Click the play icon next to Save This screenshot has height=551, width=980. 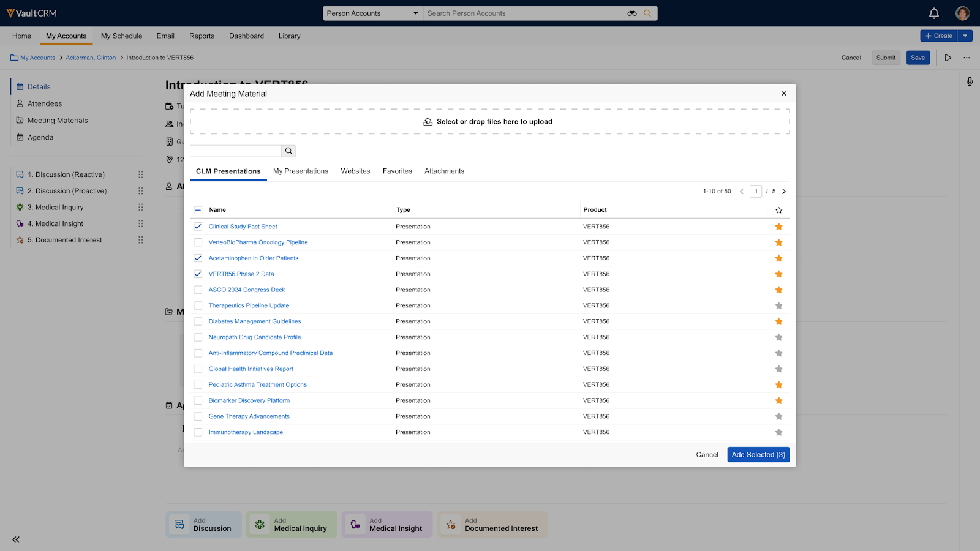coord(948,58)
